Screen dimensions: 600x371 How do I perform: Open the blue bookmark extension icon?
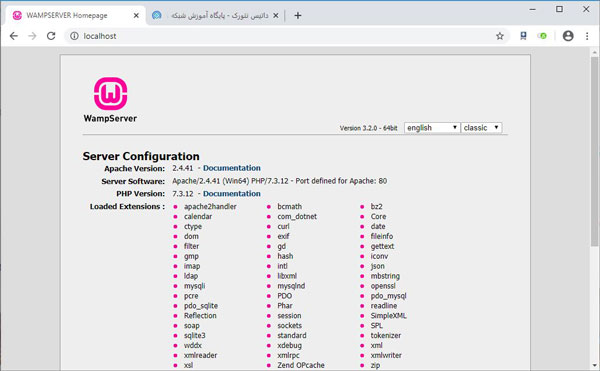point(523,36)
